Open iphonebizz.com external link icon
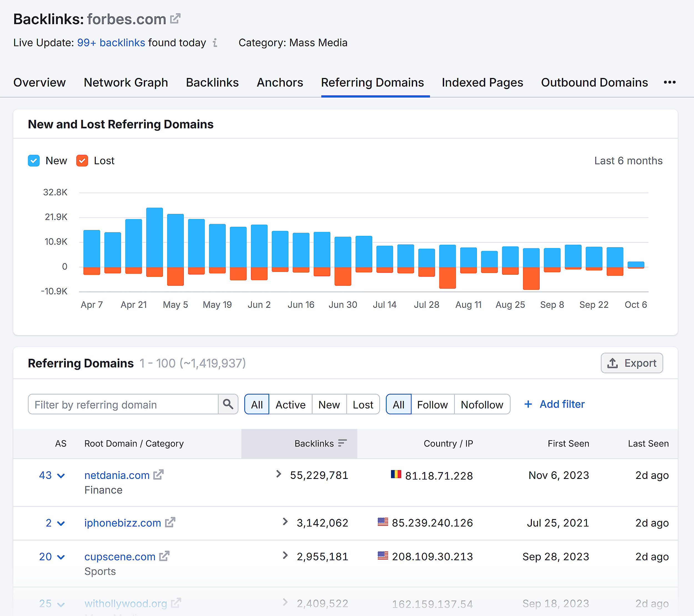694x616 pixels. [170, 522]
